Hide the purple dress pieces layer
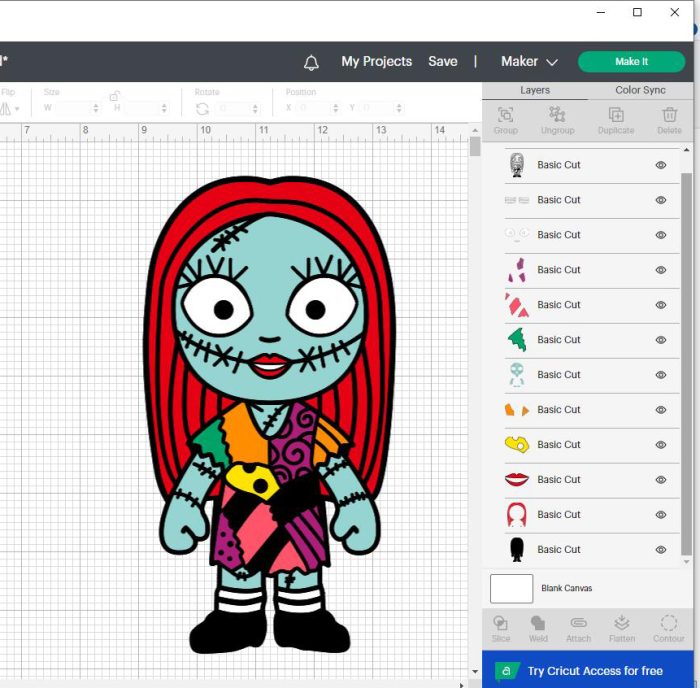 point(661,270)
